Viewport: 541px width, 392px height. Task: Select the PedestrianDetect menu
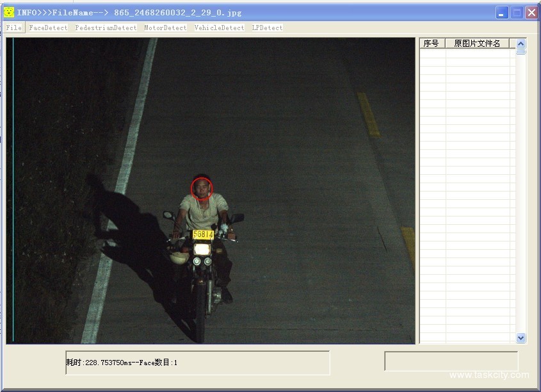pyautogui.click(x=106, y=28)
